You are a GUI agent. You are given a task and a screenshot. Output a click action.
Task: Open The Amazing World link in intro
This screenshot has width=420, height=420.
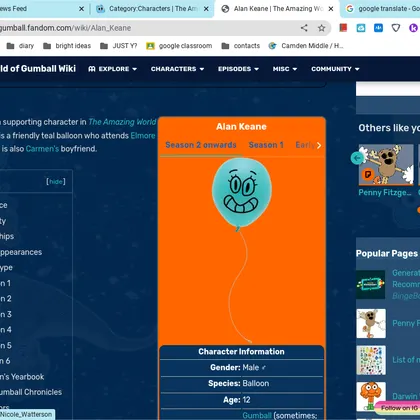coord(122,122)
